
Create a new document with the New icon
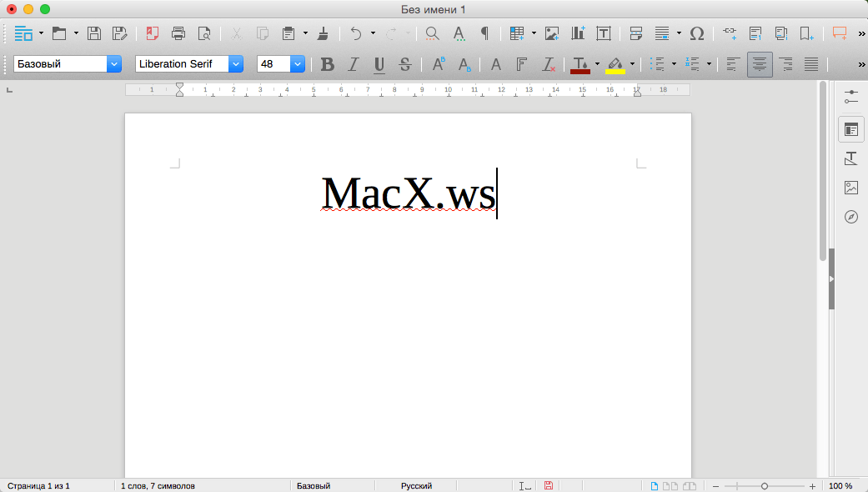(x=23, y=33)
